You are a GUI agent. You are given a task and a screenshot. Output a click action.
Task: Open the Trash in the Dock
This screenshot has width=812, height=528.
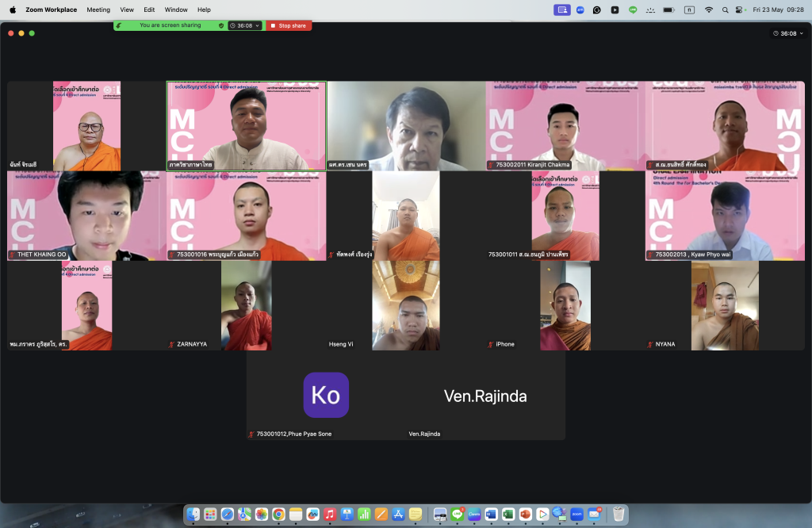point(619,514)
